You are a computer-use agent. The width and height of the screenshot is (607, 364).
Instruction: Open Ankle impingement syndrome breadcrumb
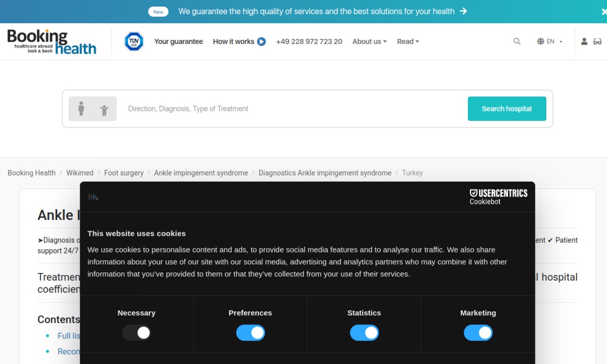pos(201,173)
